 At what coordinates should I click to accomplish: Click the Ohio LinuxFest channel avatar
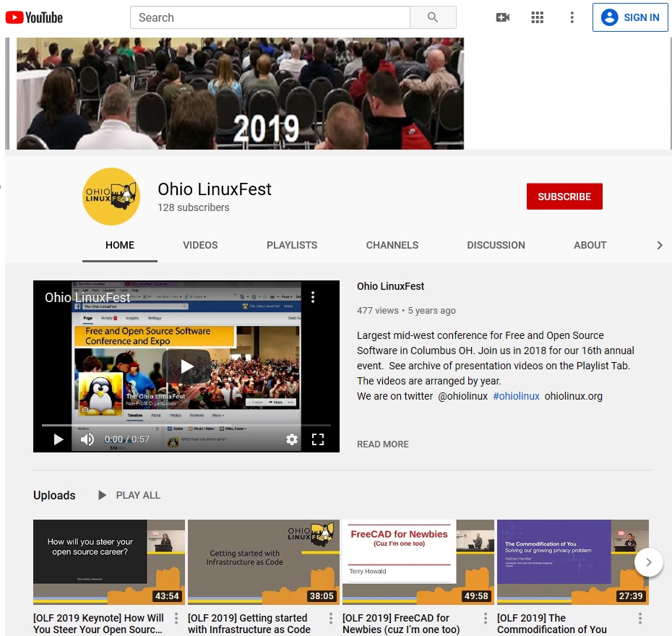click(x=111, y=197)
